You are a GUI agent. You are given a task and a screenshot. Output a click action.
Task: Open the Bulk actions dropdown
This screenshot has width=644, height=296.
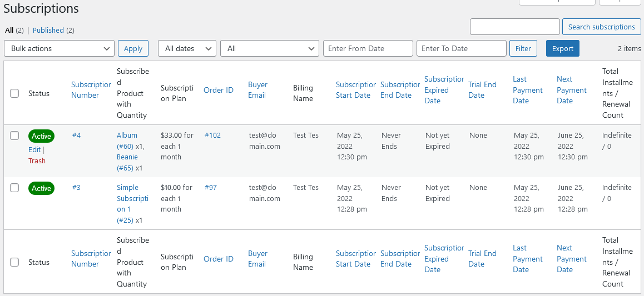point(60,48)
